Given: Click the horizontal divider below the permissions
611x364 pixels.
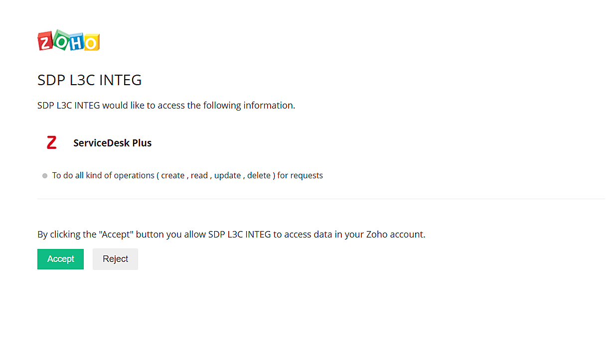Looking at the screenshot, I should pyautogui.click(x=319, y=199).
